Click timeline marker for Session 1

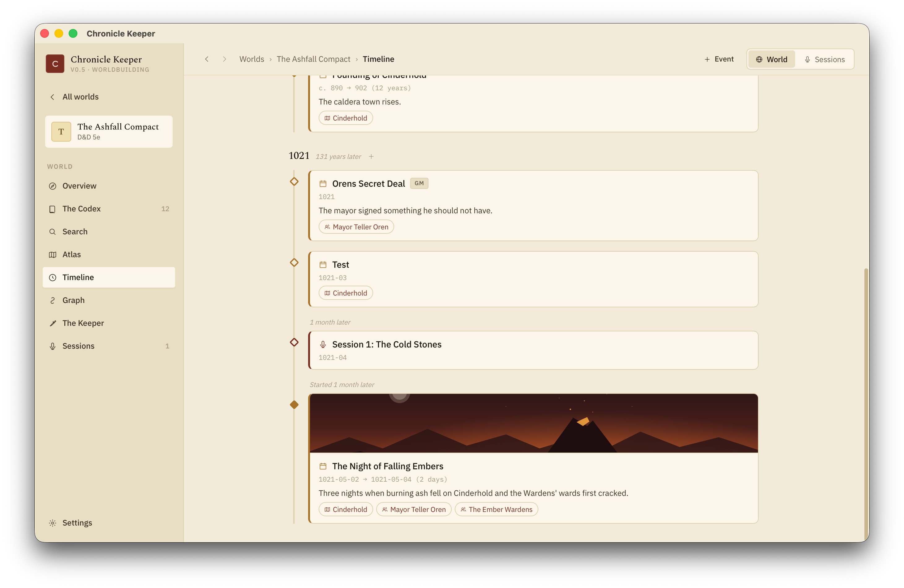294,343
